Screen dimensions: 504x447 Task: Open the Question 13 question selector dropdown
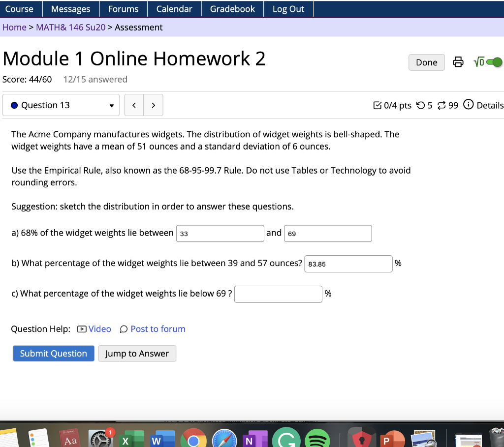tap(61, 105)
